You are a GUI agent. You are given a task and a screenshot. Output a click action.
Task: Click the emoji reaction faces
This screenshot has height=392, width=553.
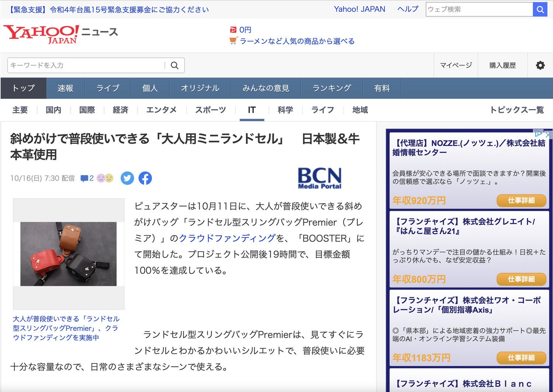[105, 178]
